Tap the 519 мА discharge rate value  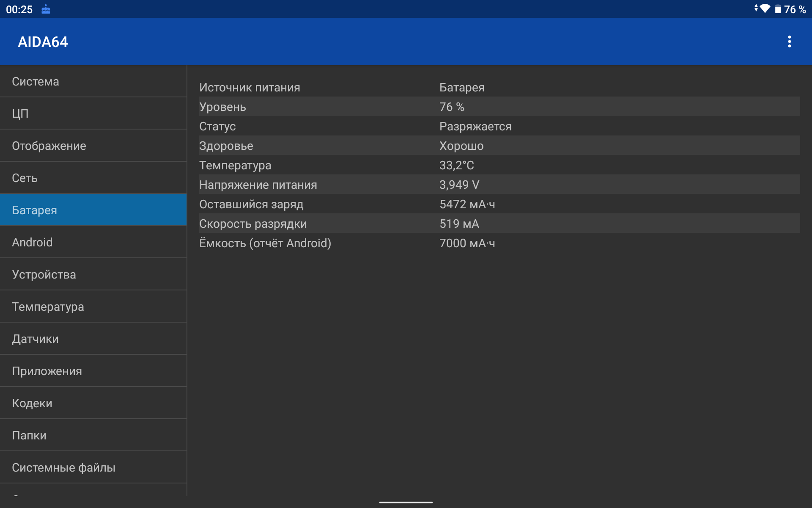click(459, 224)
